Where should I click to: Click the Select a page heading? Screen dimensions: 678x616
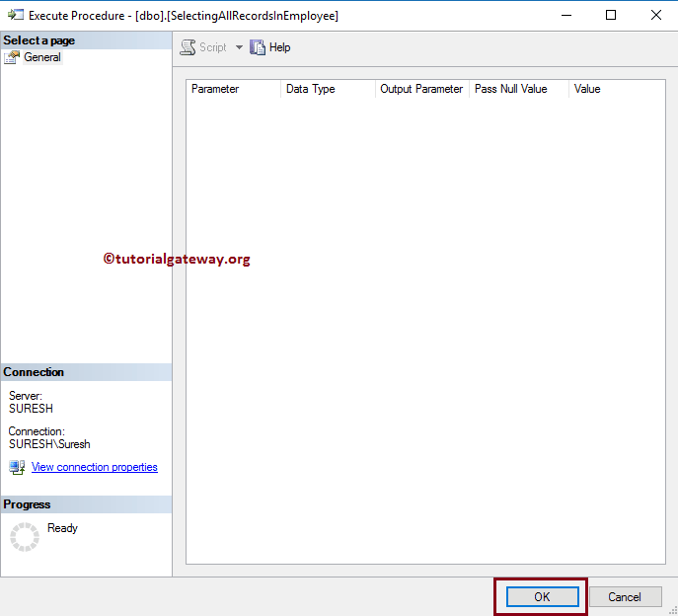(x=38, y=40)
